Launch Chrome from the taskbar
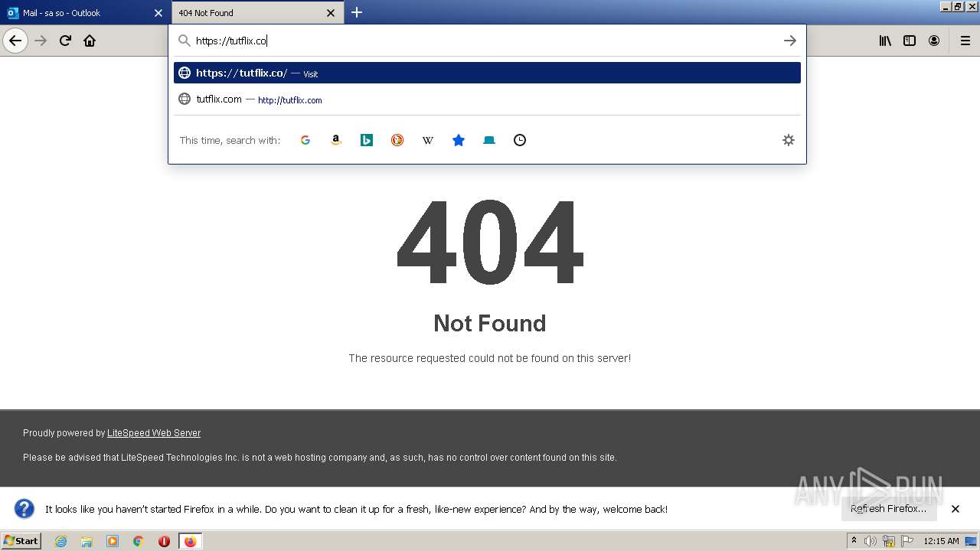 (x=139, y=541)
